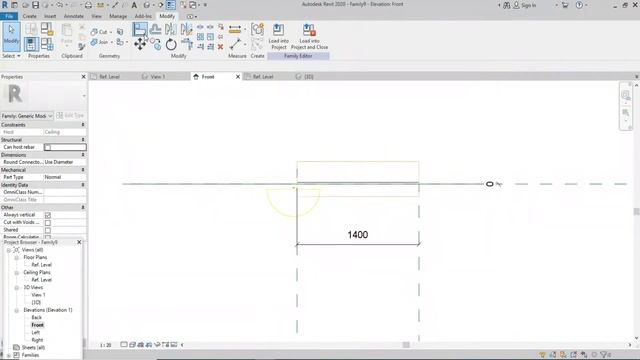Click the Print icon in quick access
Image resolution: width=640 pixels, height=360 pixels.
[88, 5]
